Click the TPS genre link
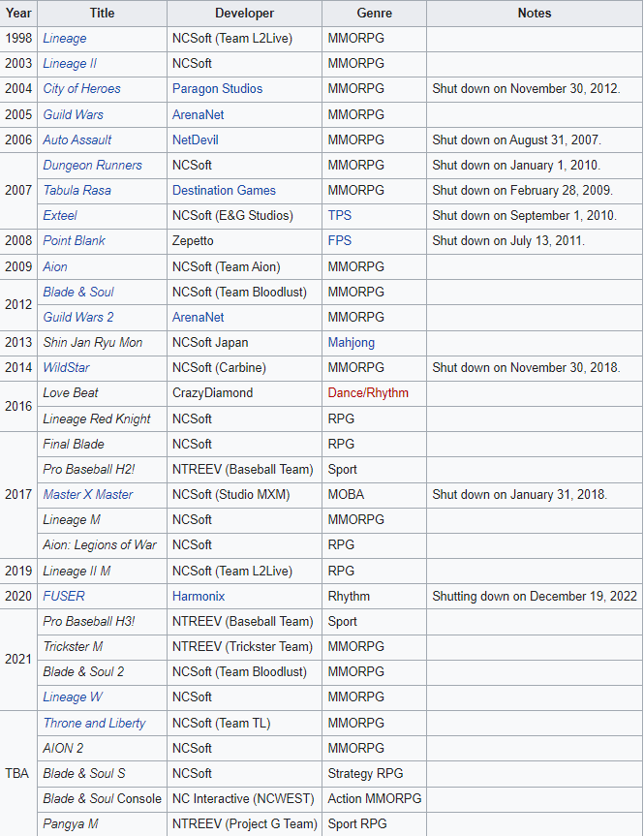 [340, 215]
